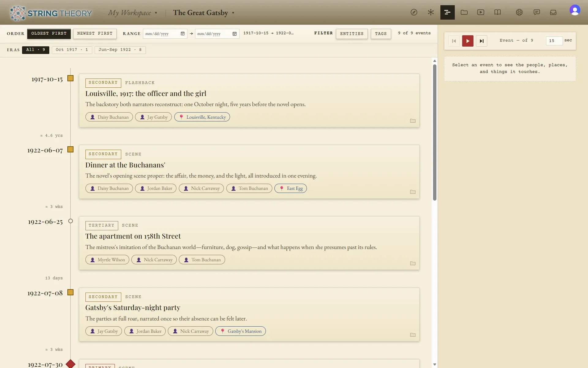
Task: Open the settings gear icon
Action: (x=519, y=12)
